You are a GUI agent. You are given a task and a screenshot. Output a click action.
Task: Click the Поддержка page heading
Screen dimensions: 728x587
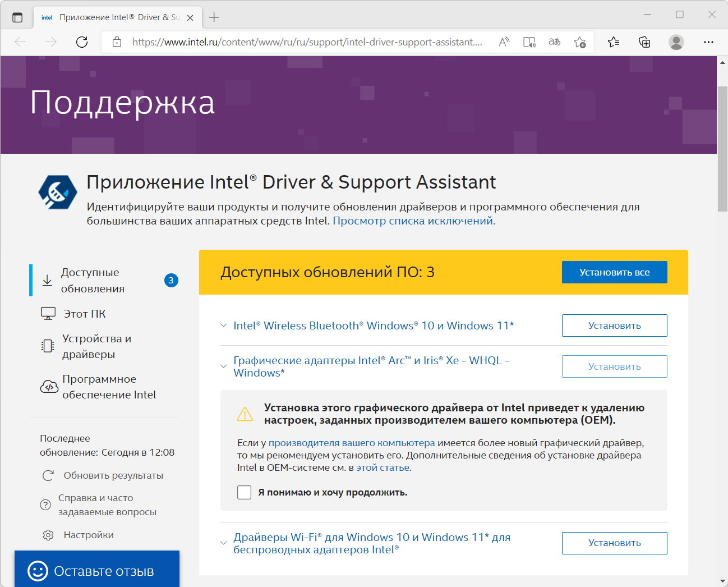click(122, 103)
